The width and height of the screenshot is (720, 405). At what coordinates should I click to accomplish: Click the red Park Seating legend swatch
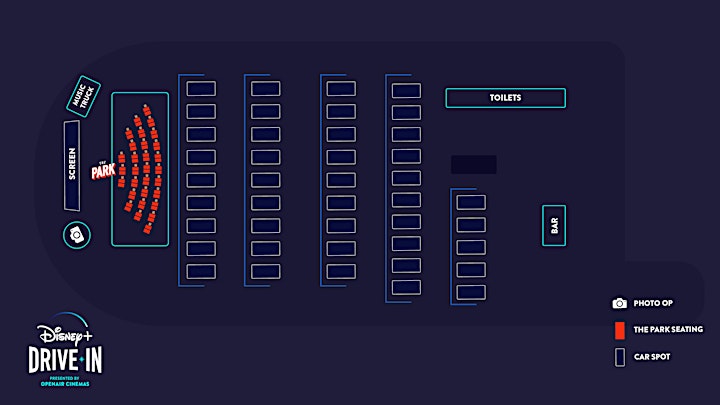tap(619, 330)
